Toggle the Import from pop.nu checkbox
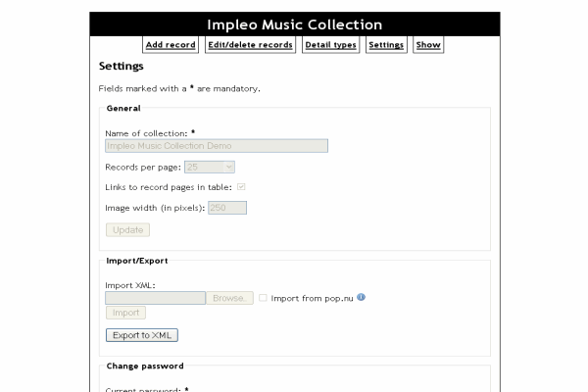 (263, 298)
